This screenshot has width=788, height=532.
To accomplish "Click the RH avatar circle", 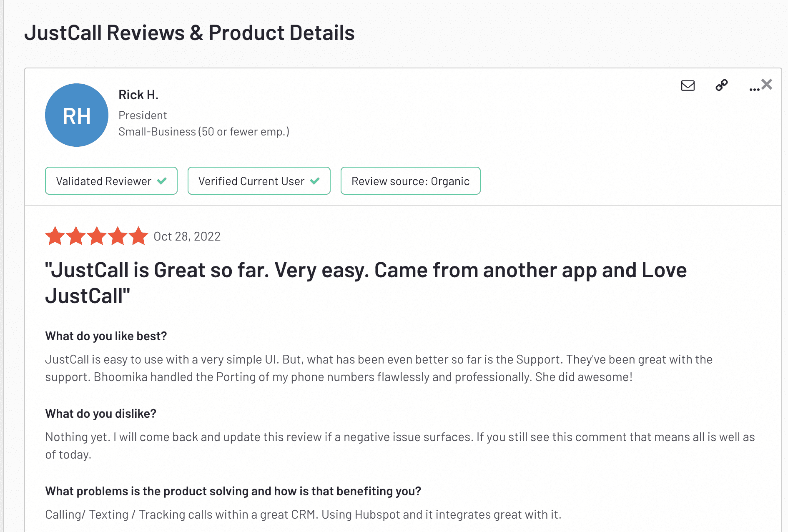I will point(77,115).
